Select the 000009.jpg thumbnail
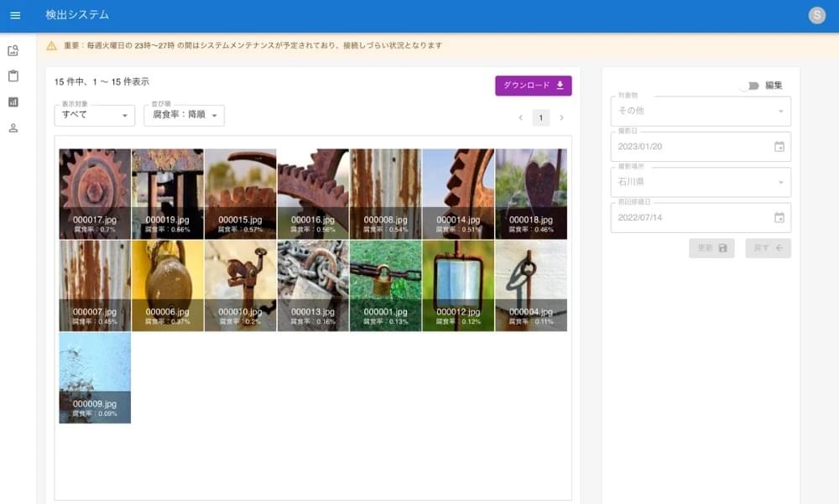 95,377
